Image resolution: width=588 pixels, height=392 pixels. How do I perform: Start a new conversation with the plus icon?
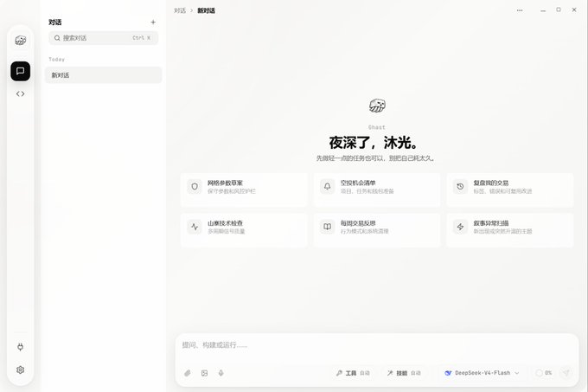pos(153,22)
